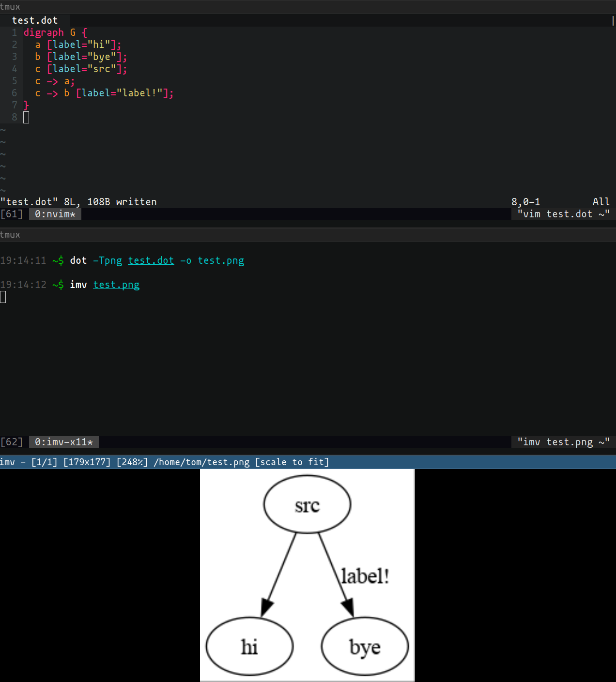Click the [scale to fit] text in imv title
The width and height of the screenshot is (616, 682).
(x=292, y=462)
